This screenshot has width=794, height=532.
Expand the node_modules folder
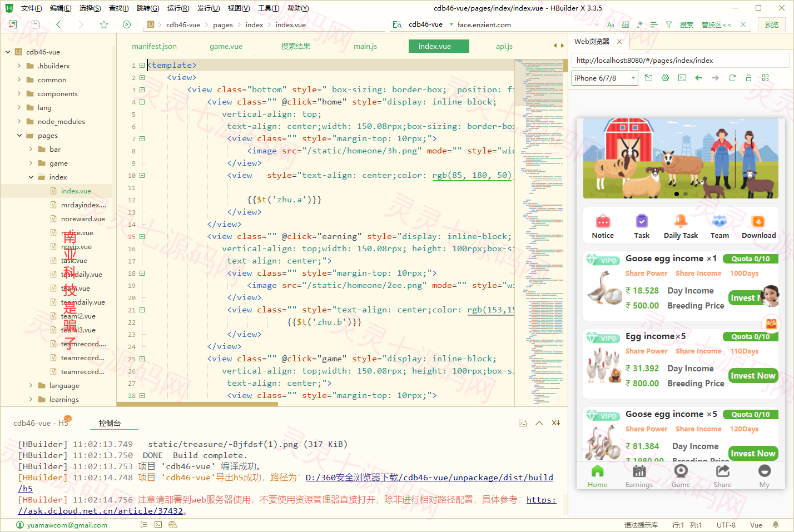pos(19,121)
